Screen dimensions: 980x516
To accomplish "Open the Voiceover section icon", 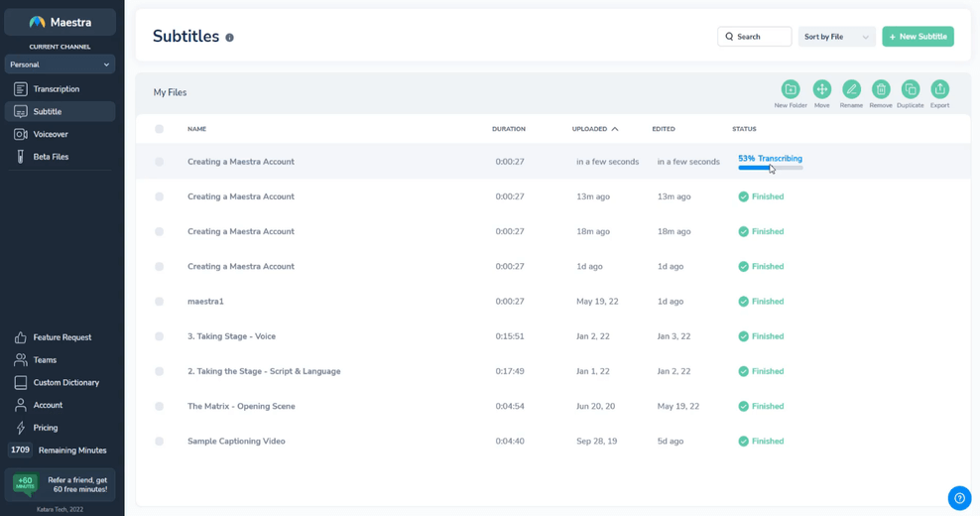I will (x=21, y=135).
